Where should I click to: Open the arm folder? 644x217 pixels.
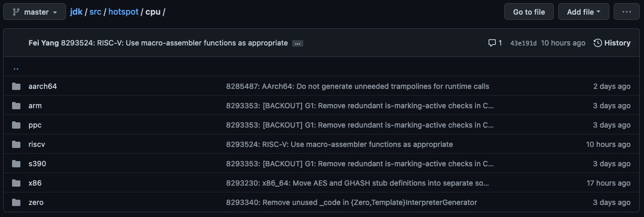(x=35, y=106)
